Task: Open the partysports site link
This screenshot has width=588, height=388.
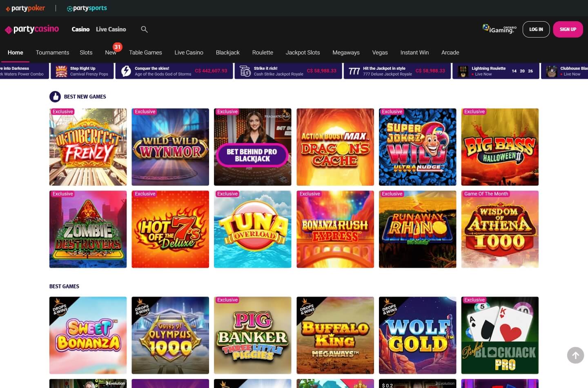Action: (87, 8)
